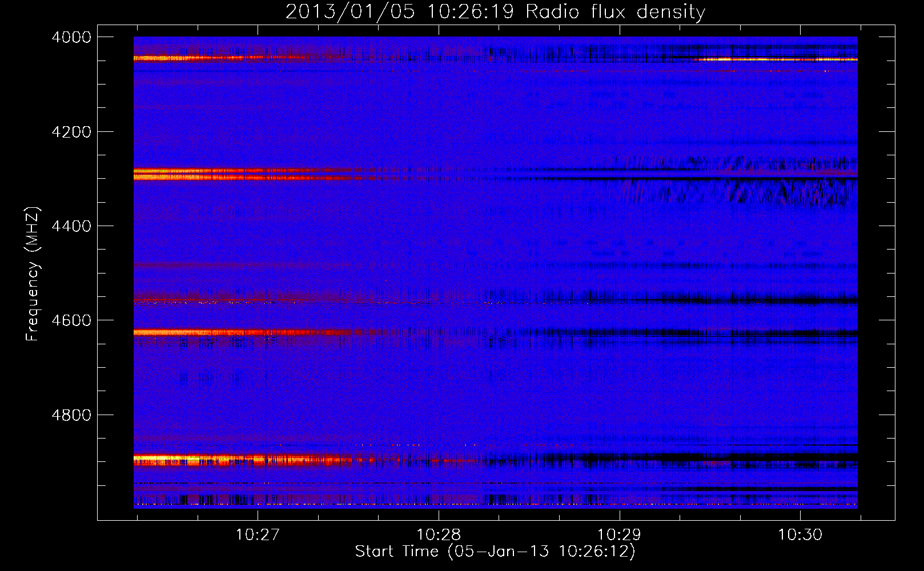The height and width of the screenshot is (571, 924).
Task: Click the 10:29 time axis label
Action: pyautogui.click(x=619, y=534)
